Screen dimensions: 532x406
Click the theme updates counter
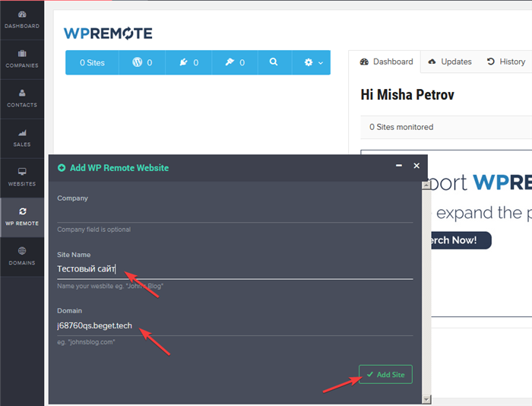point(235,62)
